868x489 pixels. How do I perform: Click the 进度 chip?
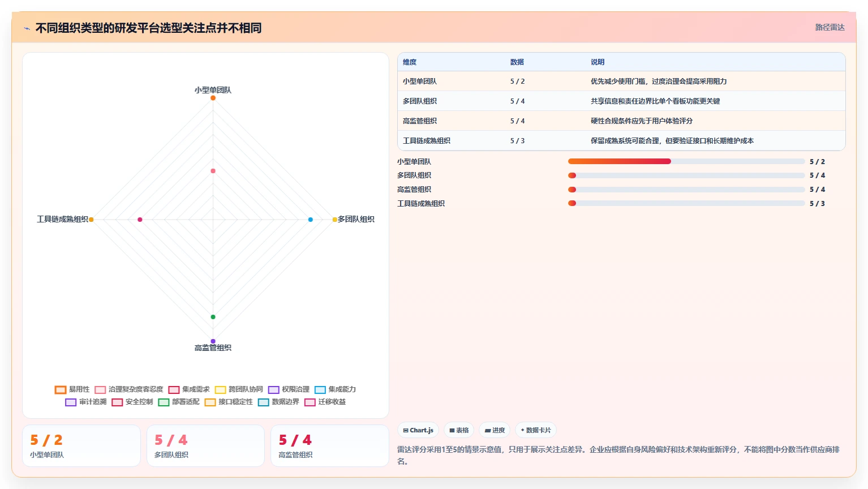pyautogui.click(x=495, y=430)
